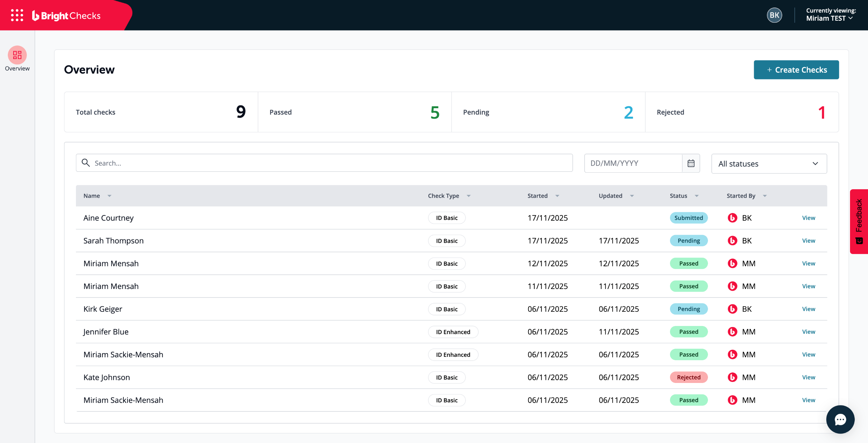Sort by the Name column arrow
This screenshot has height=443, width=868.
click(x=110, y=196)
